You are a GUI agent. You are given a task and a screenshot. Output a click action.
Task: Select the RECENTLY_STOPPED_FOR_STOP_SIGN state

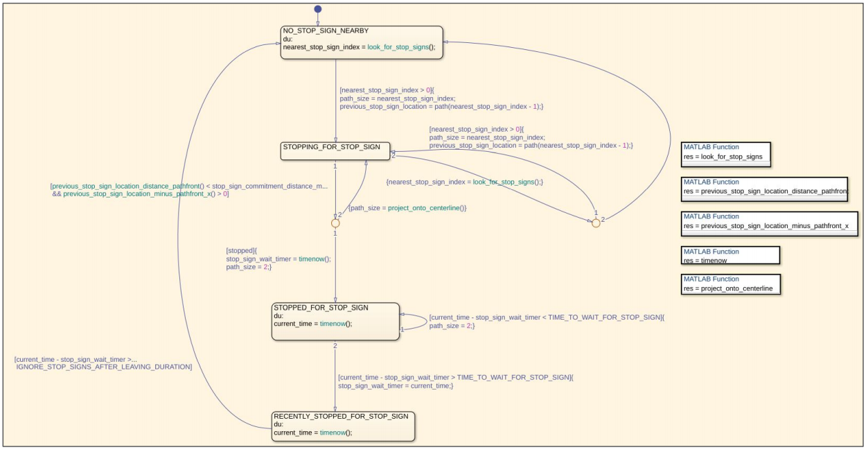click(x=343, y=426)
